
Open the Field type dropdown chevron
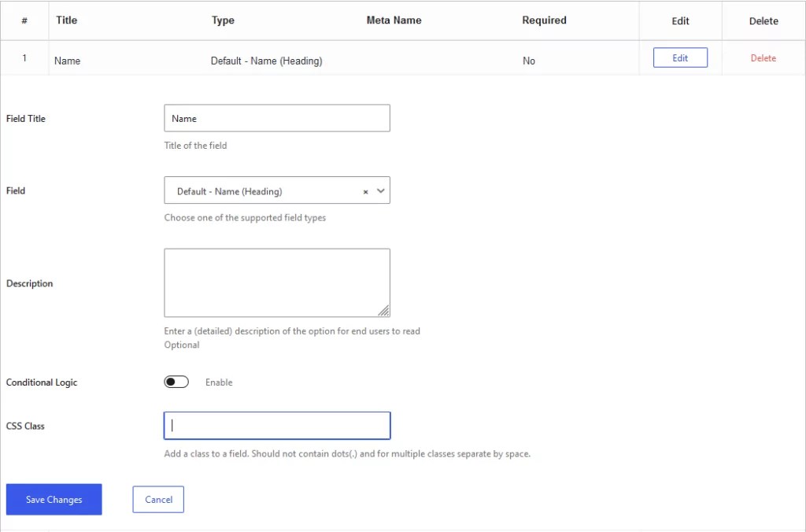pyautogui.click(x=379, y=190)
